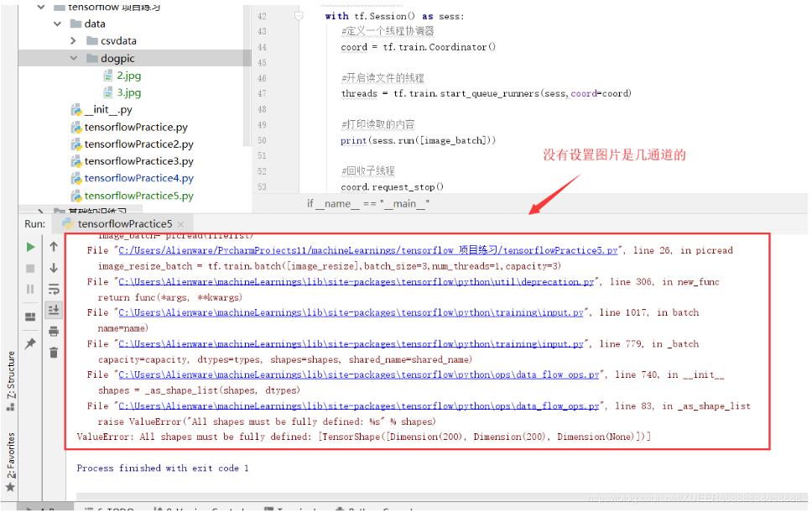This screenshot has height=513, width=812.
Task: Click the tf.train.Coordinator() code line
Action: (x=418, y=48)
